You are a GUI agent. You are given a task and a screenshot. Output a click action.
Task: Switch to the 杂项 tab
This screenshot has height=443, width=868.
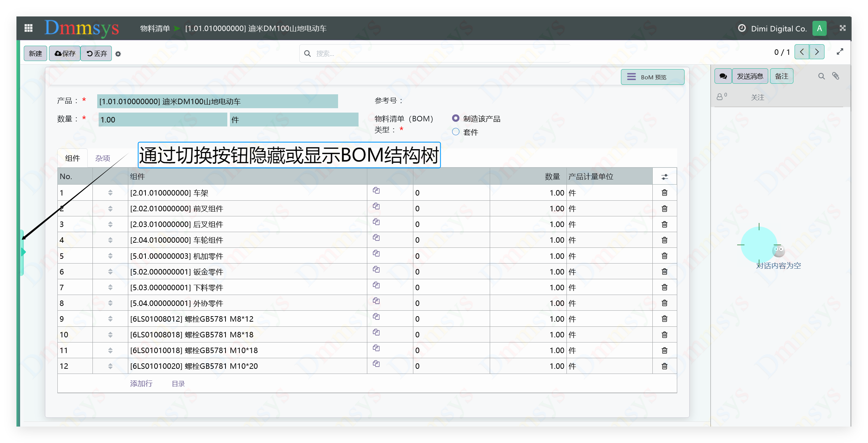(x=103, y=158)
